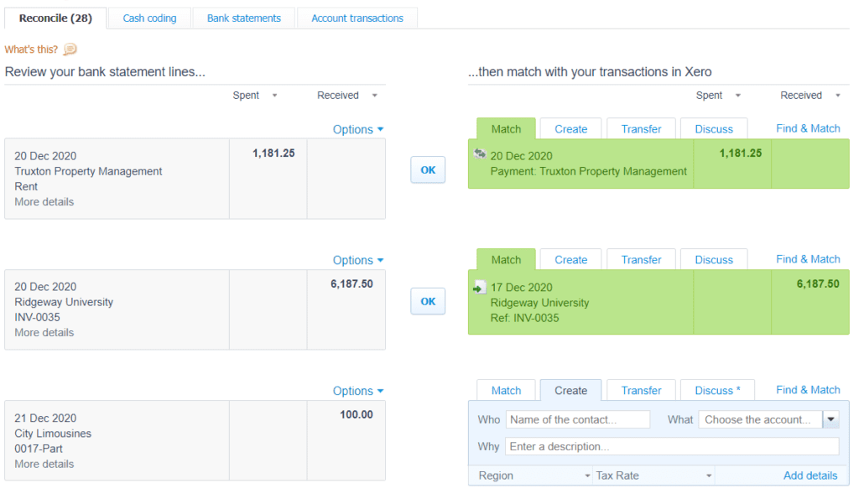Image resolution: width=859 pixels, height=504 pixels.
Task: Switch to Reconcile (28) tab
Action: [55, 18]
